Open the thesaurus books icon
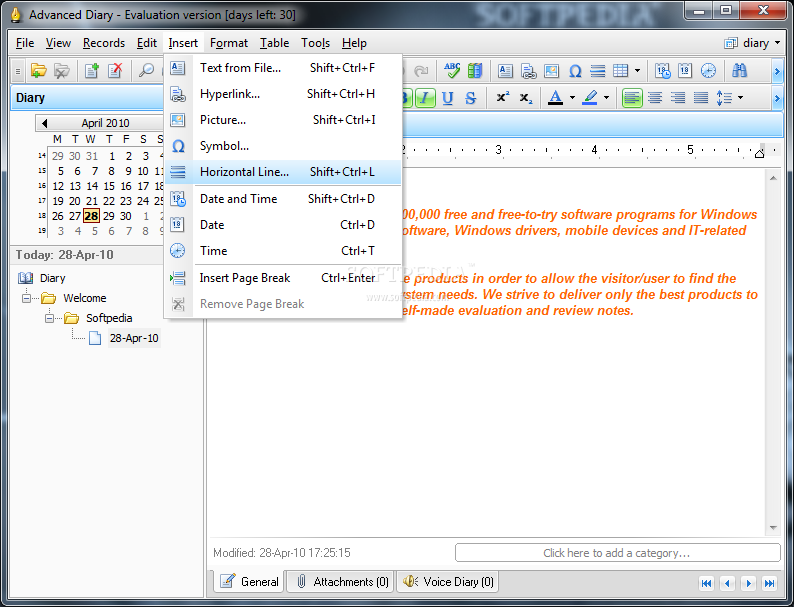The height and width of the screenshot is (607, 794). tap(475, 71)
